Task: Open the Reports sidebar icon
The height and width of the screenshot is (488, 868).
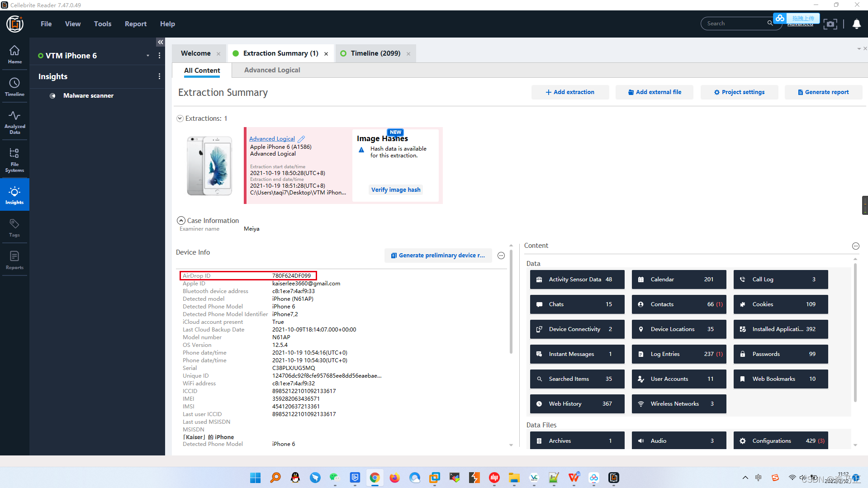Action: point(14,261)
